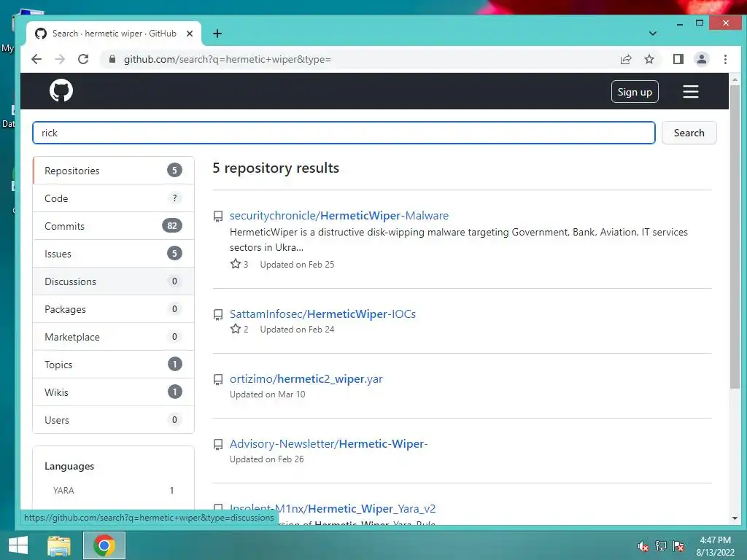Click 'Updated on Feb 25' text
Screen dimensions: 747x560
(297, 264)
